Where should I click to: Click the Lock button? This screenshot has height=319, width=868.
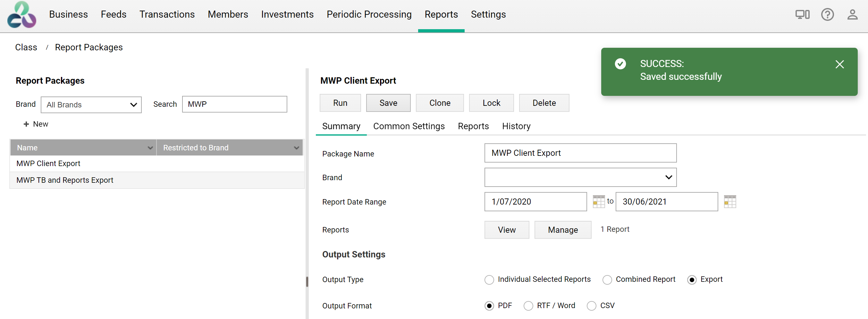pos(491,103)
